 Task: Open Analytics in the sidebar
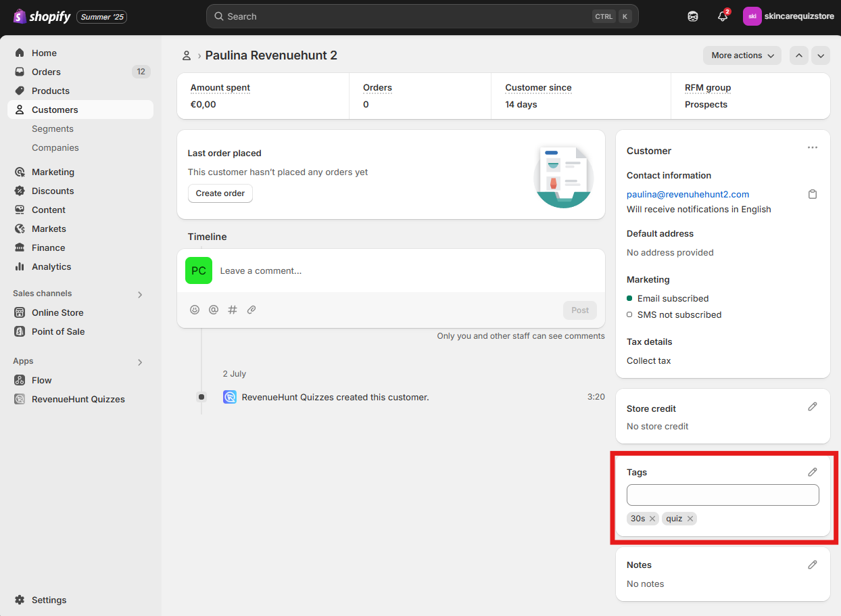coord(80,266)
